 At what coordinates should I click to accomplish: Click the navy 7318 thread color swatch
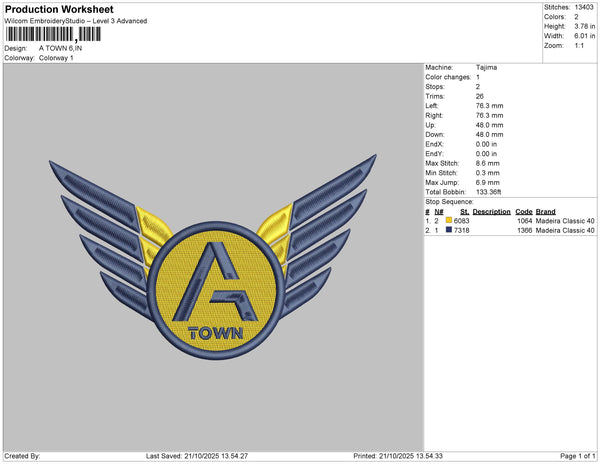click(x=449, y=230)
